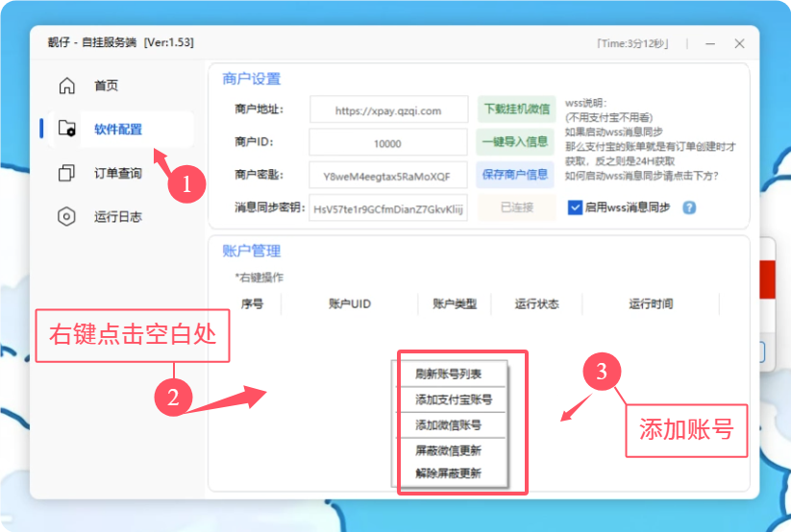Focus the 商户ID input field
The width and height of the screenshot is (791, 532).
(388, 142)
